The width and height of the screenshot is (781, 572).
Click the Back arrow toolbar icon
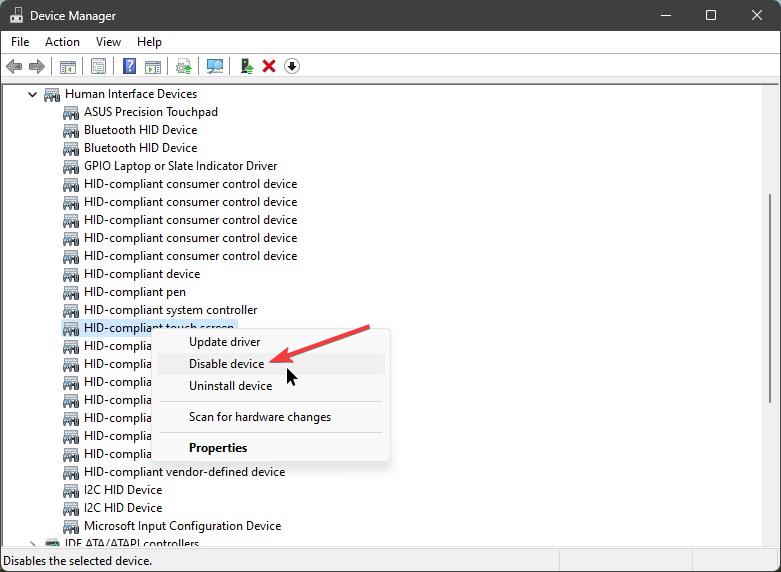14,66
